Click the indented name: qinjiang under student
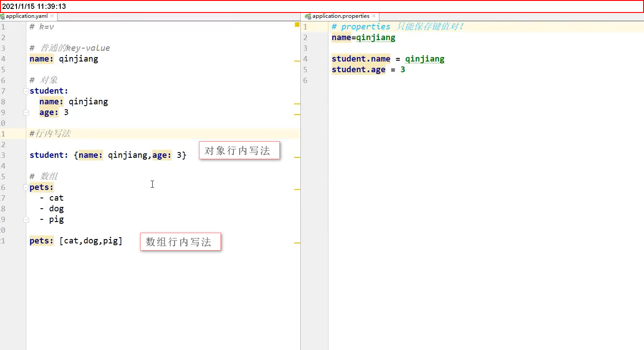Image resolution: width=644 pixels, height=350 pixels. pos(74,102)
